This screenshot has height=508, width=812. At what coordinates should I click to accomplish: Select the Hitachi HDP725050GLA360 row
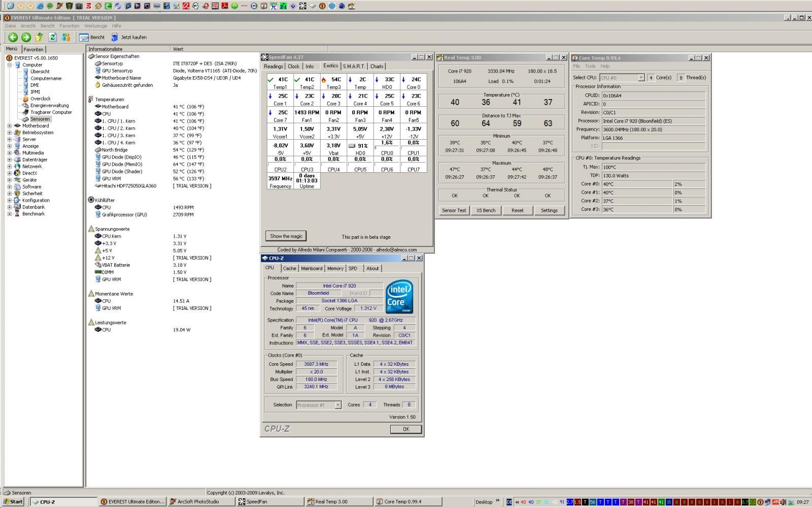(x=173, y=186)
